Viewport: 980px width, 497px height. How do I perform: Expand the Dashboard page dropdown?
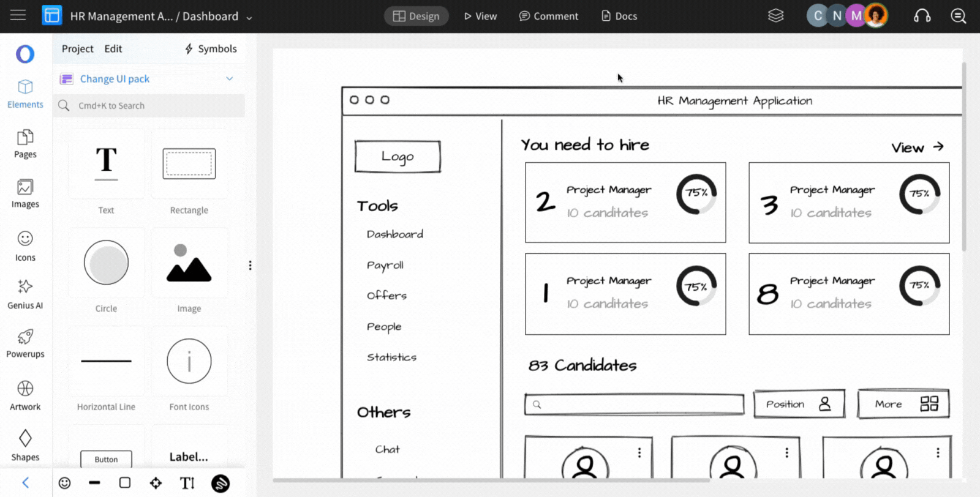point(249,18)
